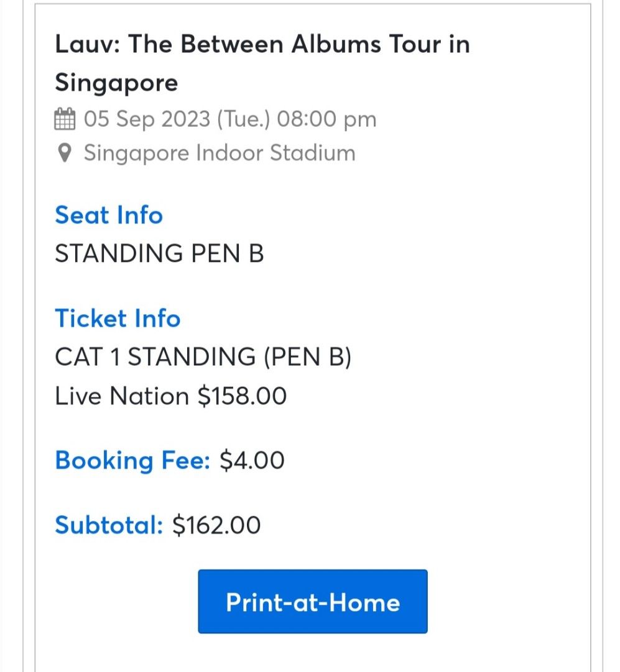
Task: Click the map marker before Singapore Indoor Stadium
Action: [x=66, y=152]
